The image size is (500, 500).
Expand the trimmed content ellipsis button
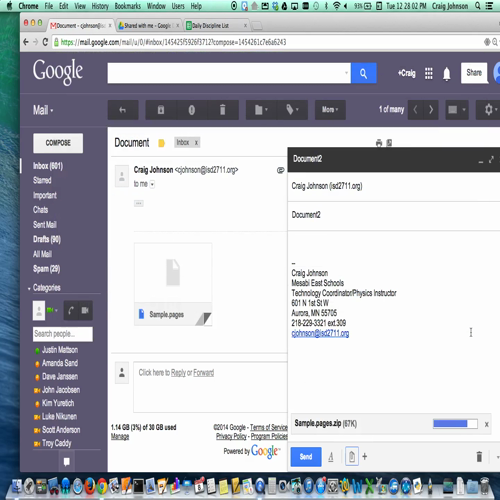[x=139, y=203]
